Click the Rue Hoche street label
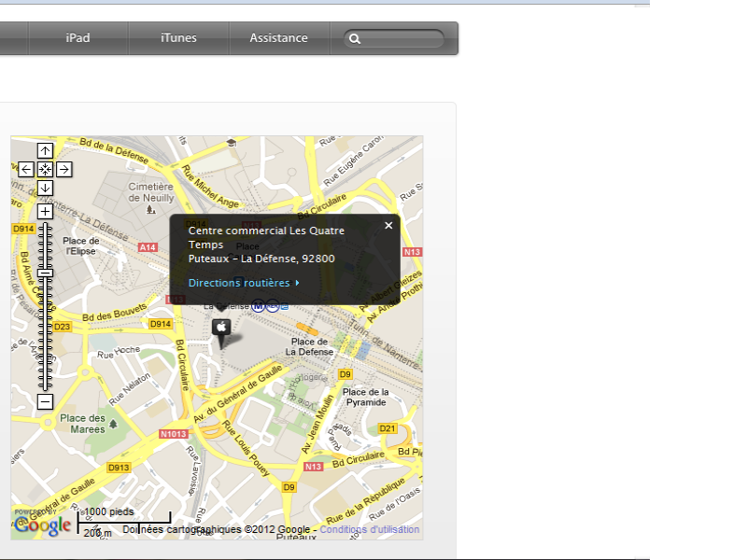Screen dimensions: 747x560 (119, 353)
